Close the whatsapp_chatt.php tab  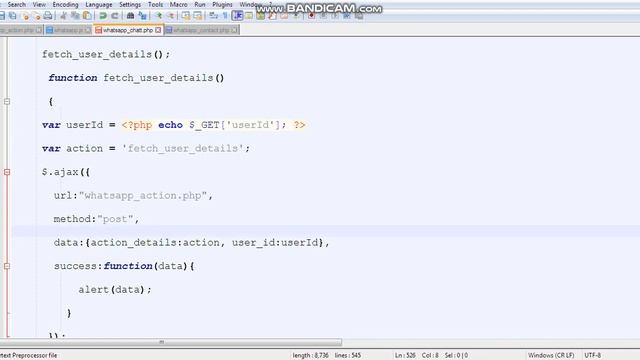point(158,30)
